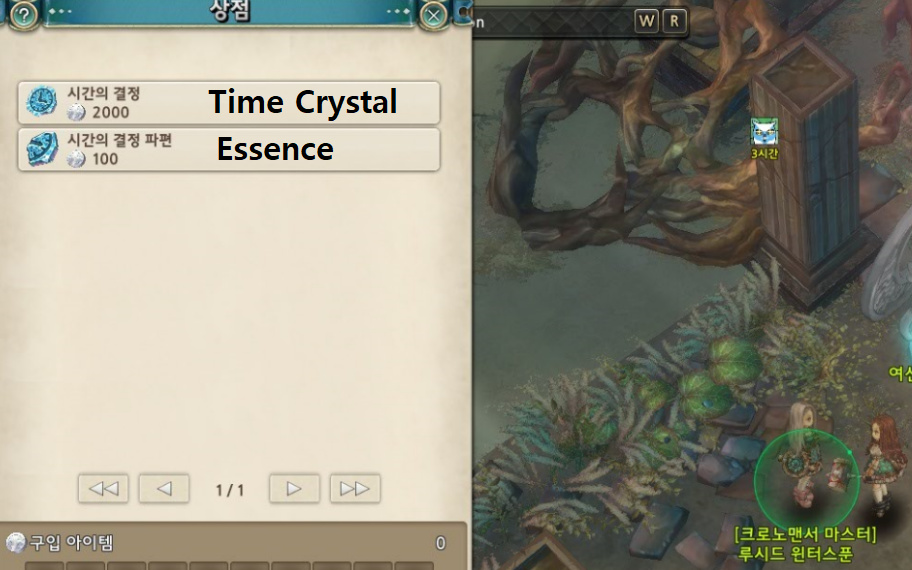
Task: Select the 시간의 결정 Time Crystal item row
Action: click(x=229, y=102)
